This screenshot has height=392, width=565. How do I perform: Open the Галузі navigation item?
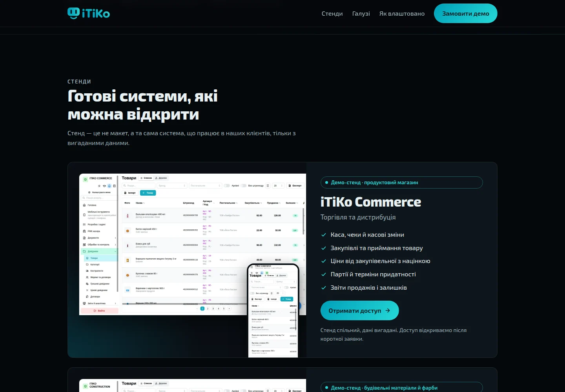361,14
